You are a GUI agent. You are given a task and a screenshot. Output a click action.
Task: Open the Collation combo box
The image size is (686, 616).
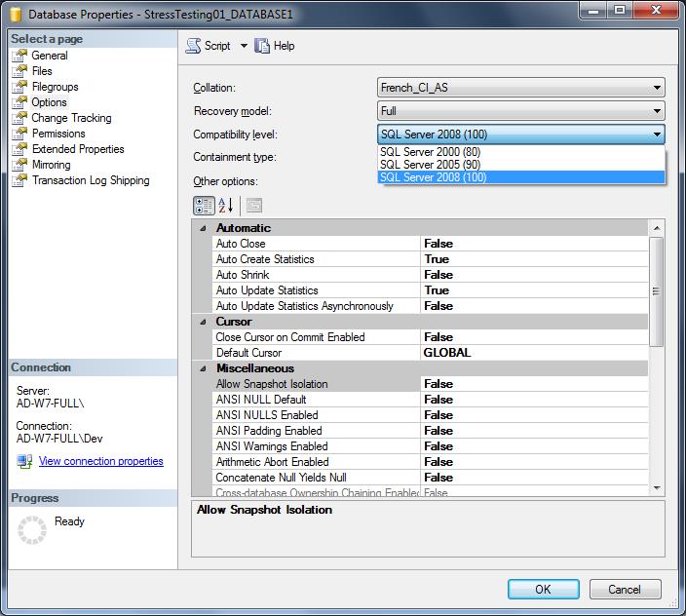(520, 88)
